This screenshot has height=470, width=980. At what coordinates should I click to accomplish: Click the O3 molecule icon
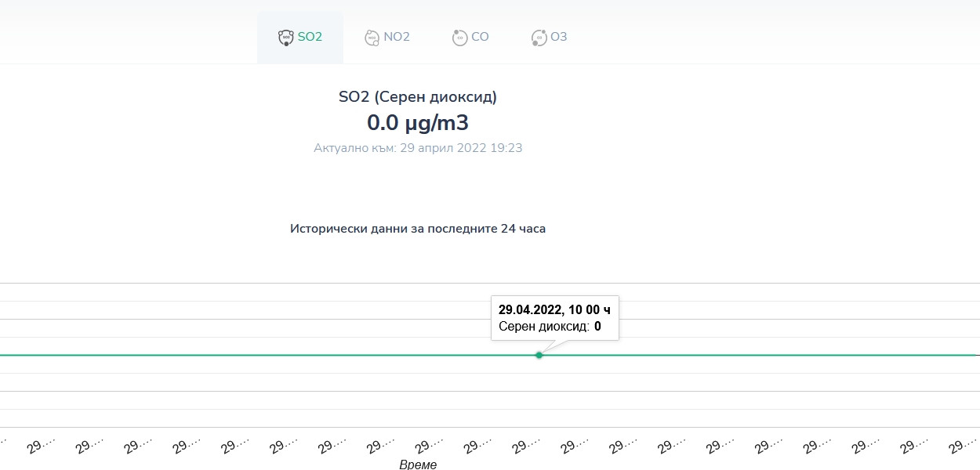[x=539, y=38]
